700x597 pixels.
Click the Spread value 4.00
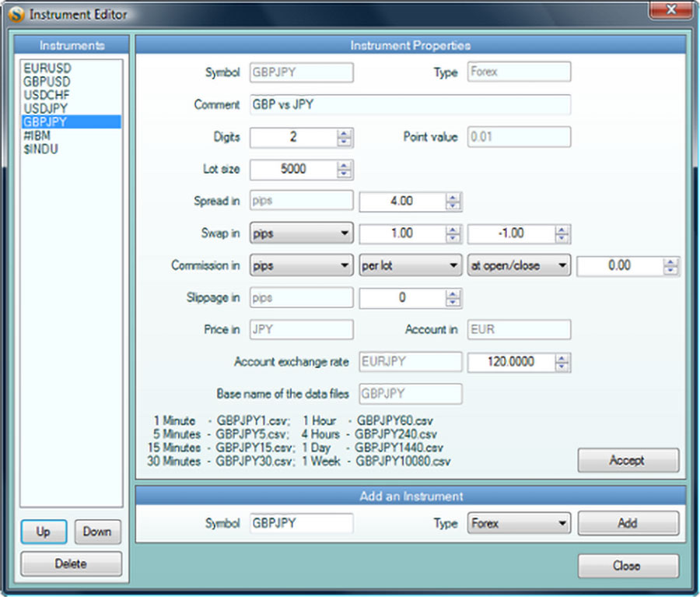402,201
